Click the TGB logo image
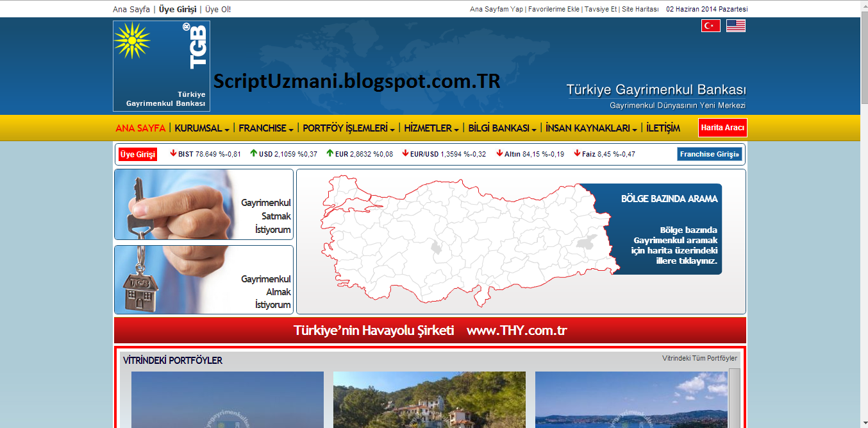 coord(162,66)
